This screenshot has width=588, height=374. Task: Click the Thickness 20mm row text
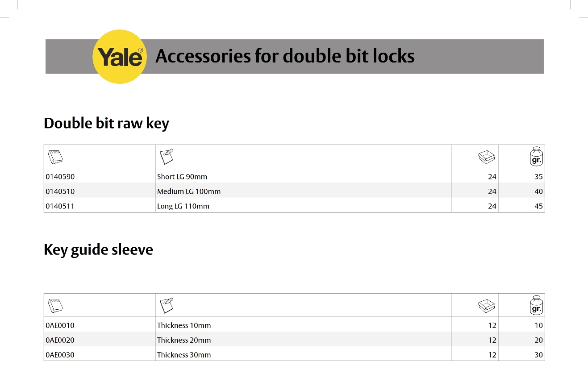coord(184,340)
